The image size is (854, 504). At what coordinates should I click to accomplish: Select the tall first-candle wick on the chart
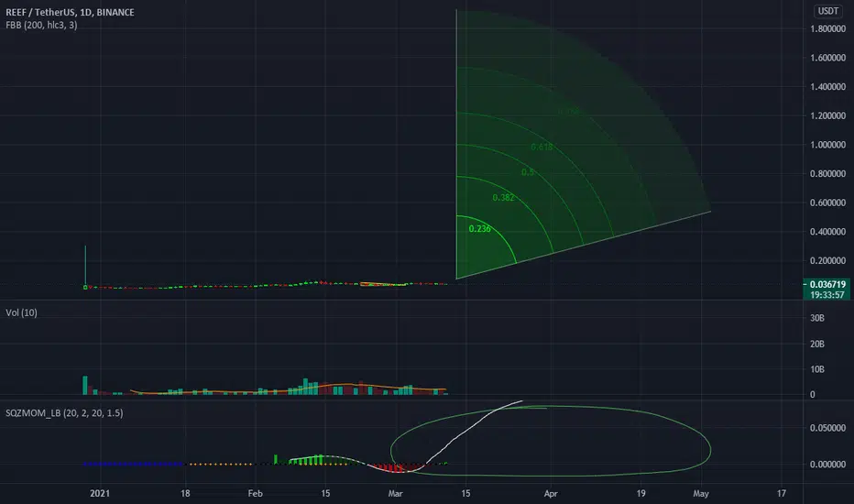coord(85,266)
